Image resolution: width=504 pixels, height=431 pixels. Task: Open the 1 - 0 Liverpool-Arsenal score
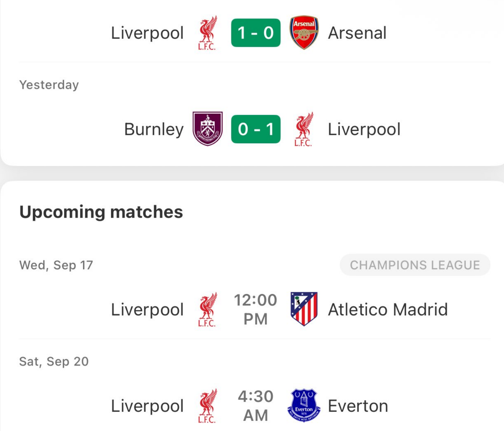pyautogui.click(x=256, y=33)
